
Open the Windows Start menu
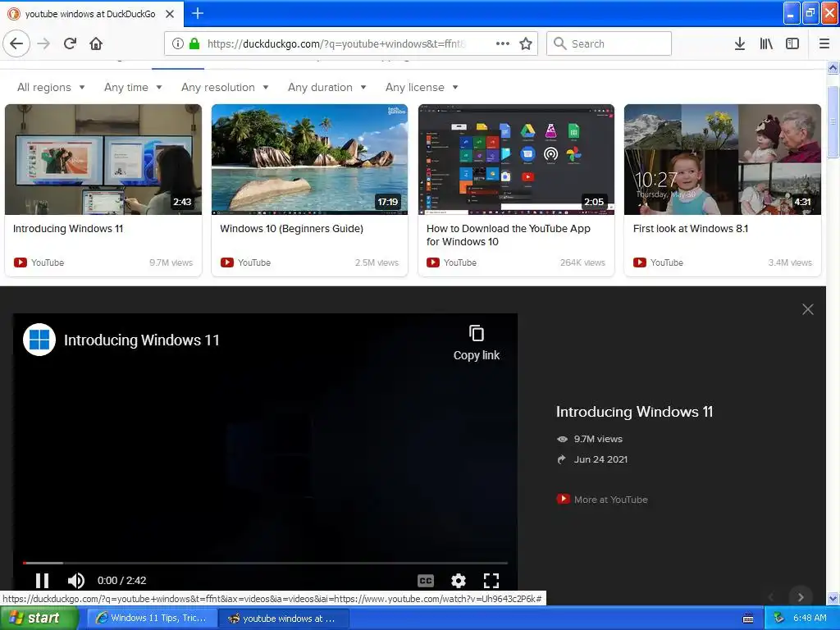point(39,618)
